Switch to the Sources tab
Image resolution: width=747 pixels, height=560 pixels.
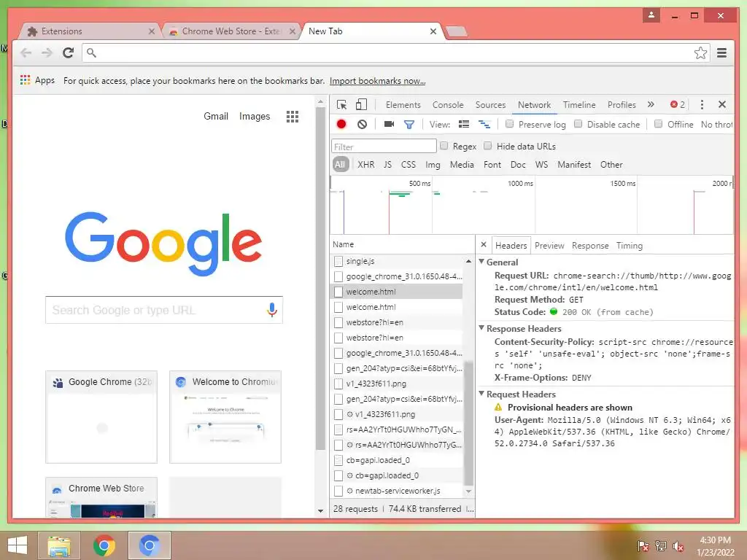click(x=490, y=105)
